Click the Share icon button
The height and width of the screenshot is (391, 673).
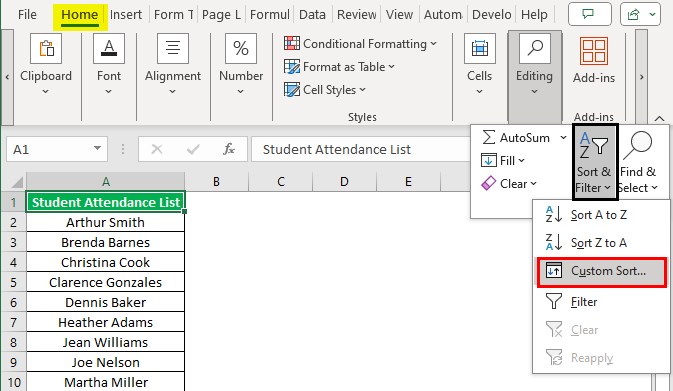[x=633, y=15]
